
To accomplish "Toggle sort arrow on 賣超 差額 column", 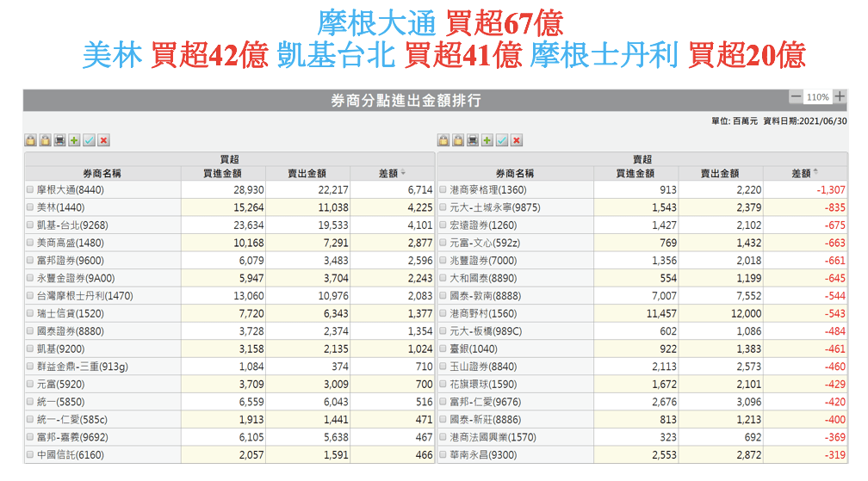I will [816, 173].
